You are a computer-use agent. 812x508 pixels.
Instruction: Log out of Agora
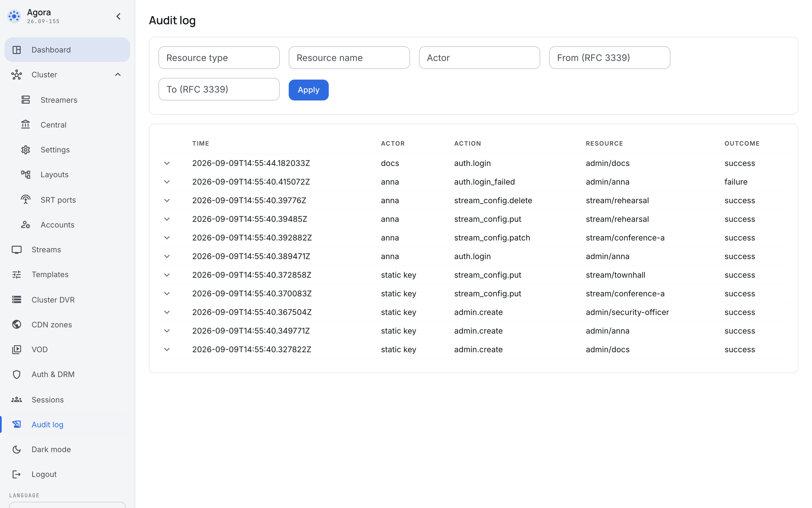(x=67, y=474)
